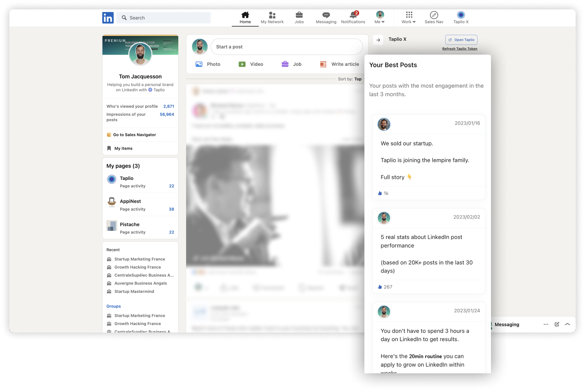Click the author avatar on the 2023/01/24 post
Image resolution: width=585 pixels, height=392 pixels.
[384, 312]
